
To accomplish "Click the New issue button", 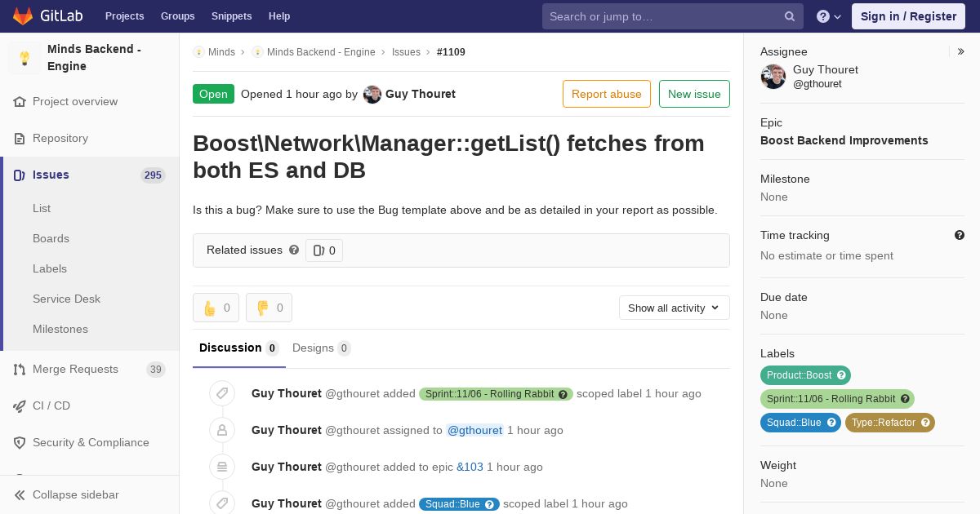I will (x=694, y=94).
